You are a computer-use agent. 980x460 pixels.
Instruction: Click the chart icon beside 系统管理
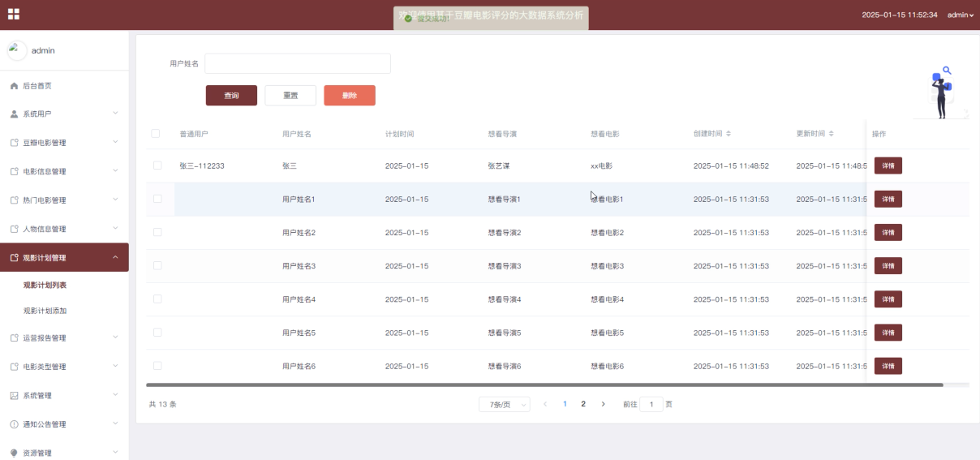tap(14, 396)
